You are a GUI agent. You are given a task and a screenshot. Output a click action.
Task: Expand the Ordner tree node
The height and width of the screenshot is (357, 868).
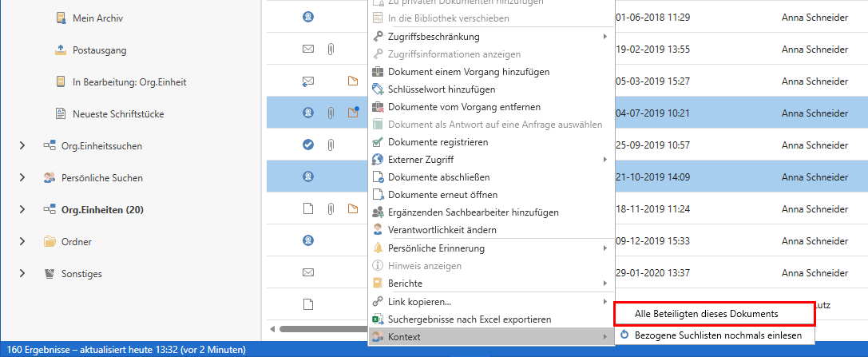pos(22,242)
